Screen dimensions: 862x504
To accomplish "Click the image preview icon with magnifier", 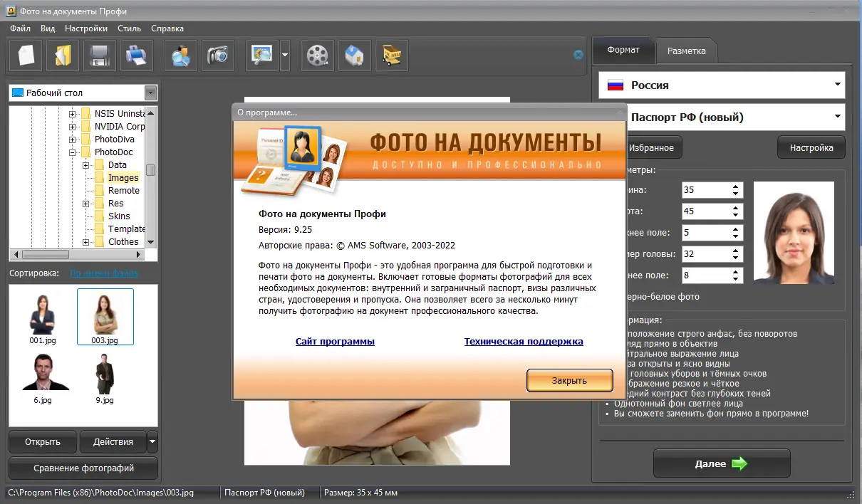I will click(x=261, y=55).
